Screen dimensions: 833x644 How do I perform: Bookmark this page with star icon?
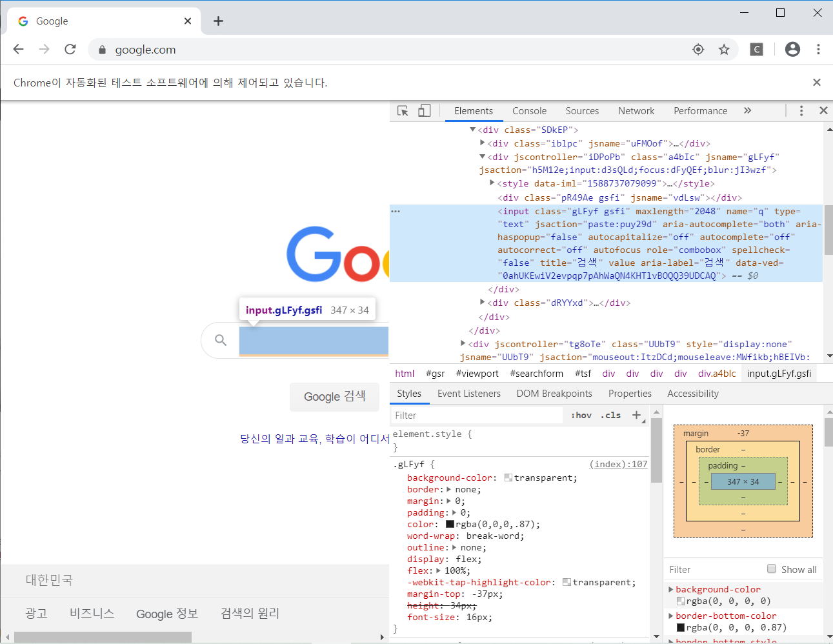724,50
